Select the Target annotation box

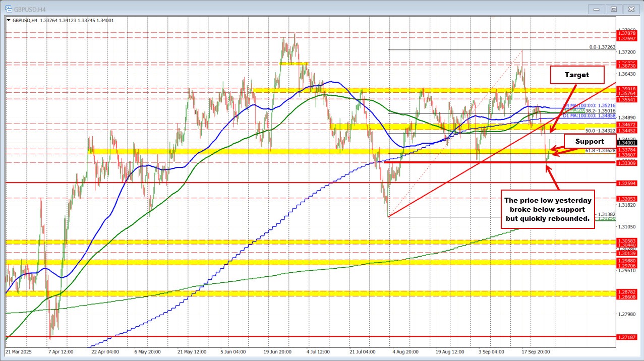[577, 74]
